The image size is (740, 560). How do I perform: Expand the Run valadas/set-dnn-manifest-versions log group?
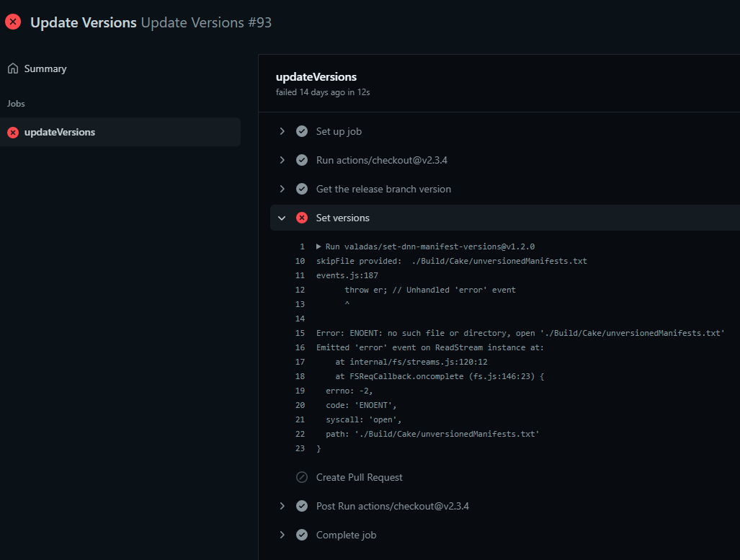[318, 246]
